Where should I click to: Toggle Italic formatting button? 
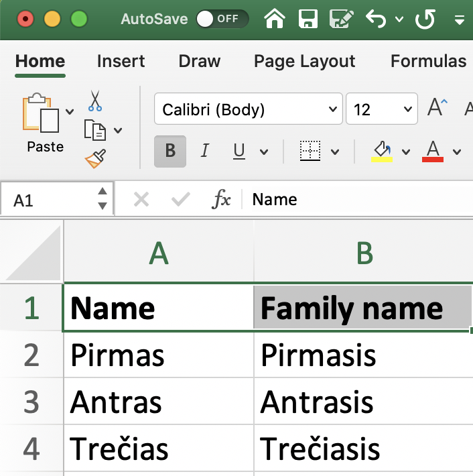point(205,152)
